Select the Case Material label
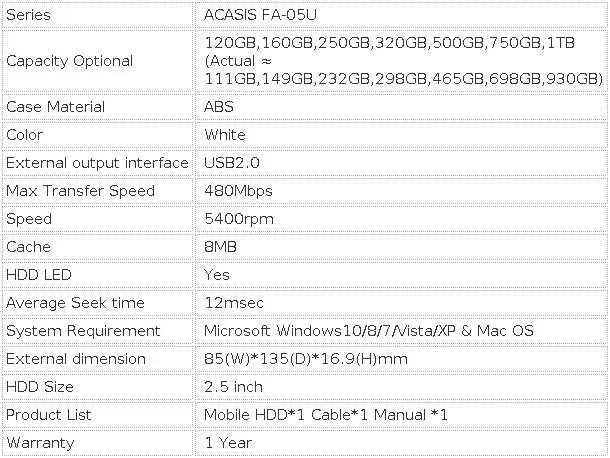This screenshot has width=610, height=458. pyautogui.click(x=56, y=107)
